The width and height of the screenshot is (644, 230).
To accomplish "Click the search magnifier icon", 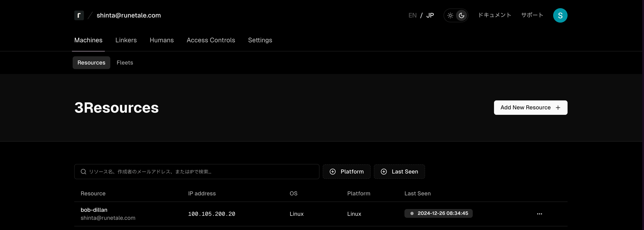I will click(x=84, y=172).
